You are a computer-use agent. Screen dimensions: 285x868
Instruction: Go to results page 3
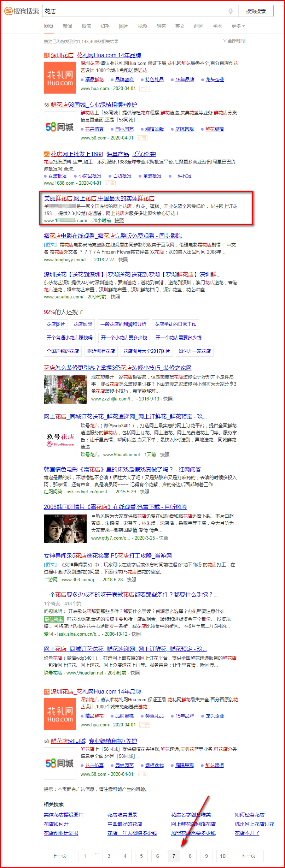click(109, 856)
